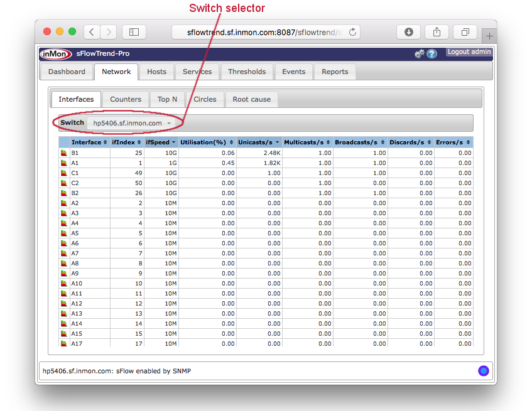Open chart icon for interface A11
This screenshot has width=532, height=411.
click(64, 294)
